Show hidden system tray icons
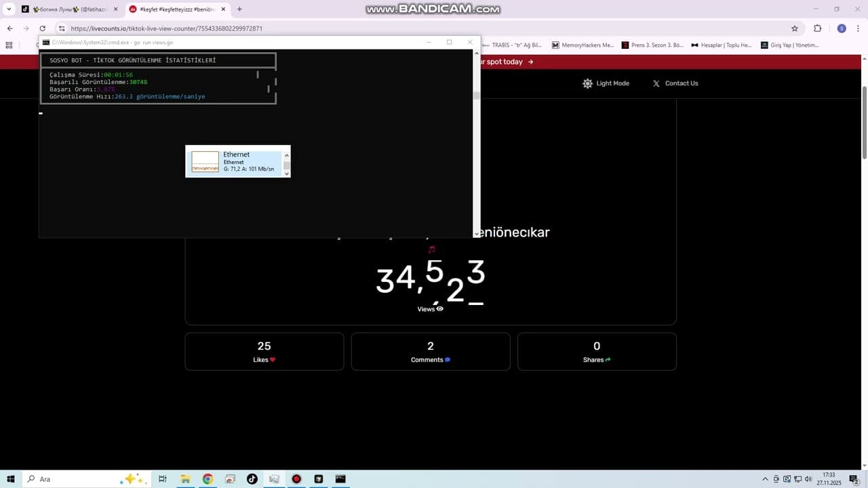Viewport: 868px width, 488px height. (x=766, y=479)
